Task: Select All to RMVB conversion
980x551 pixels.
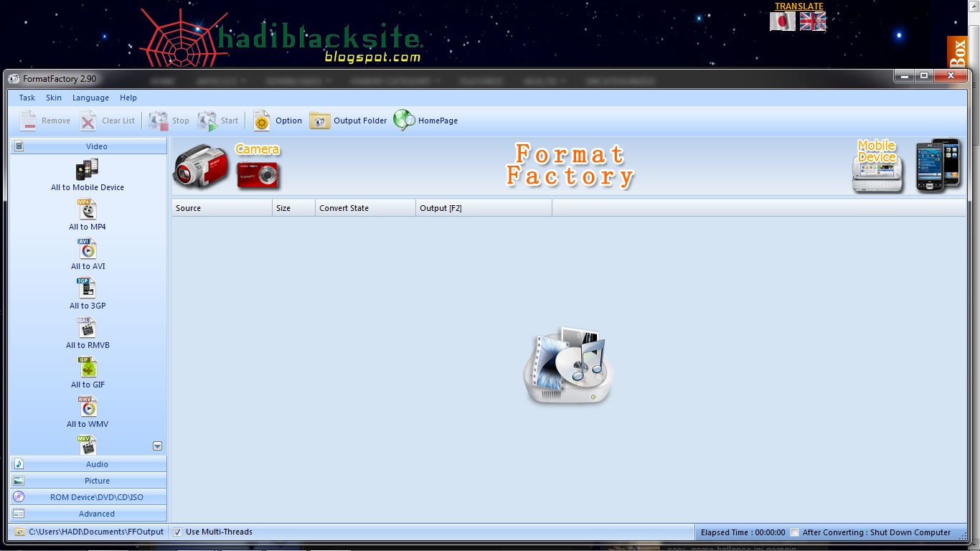Action: pyautogui.click(x=87, y=332)
